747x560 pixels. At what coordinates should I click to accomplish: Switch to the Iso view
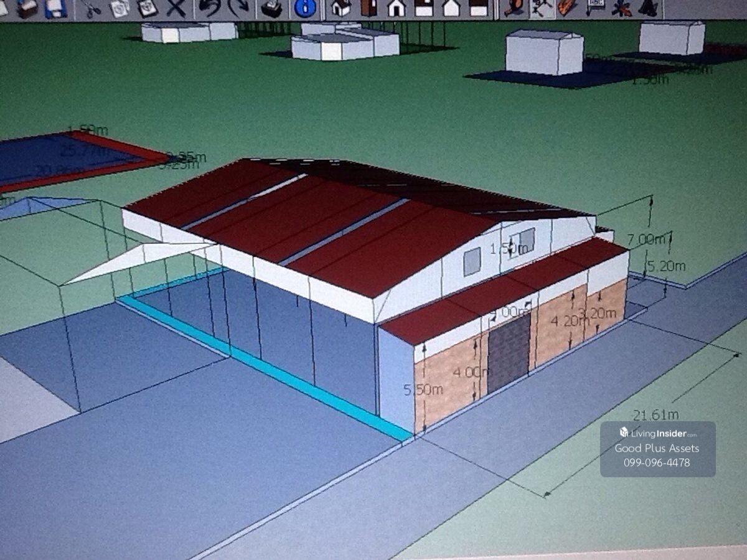click(x=341, y=8)
